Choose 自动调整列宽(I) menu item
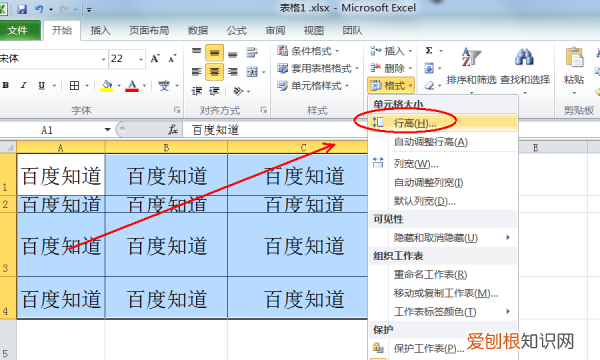Screen dimensions: 600x360 tap(442, 182)
